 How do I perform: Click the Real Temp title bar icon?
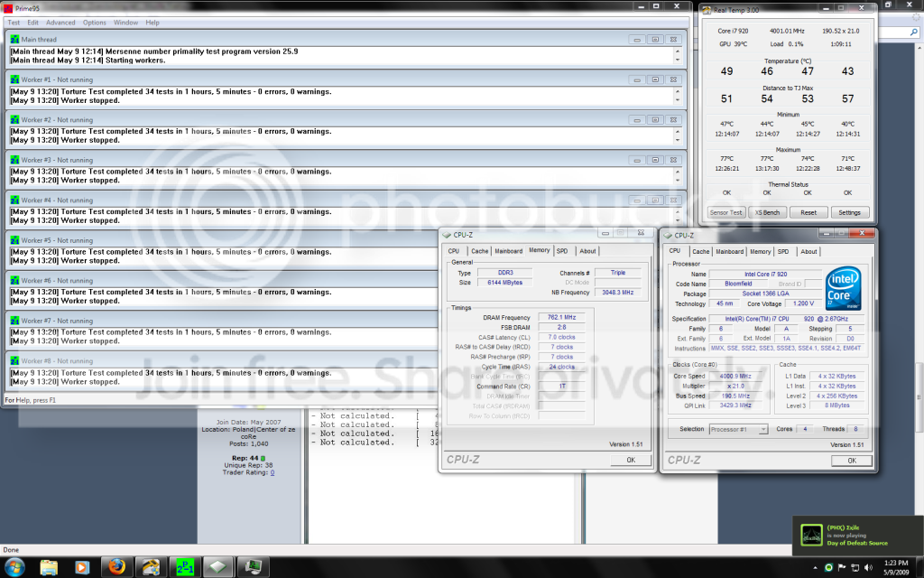(x=707, y=10)
